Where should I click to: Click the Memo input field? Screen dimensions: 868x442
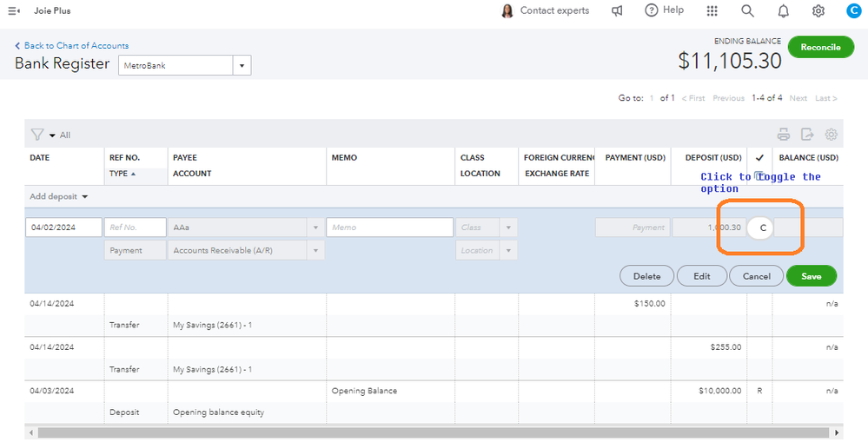tap(389, 228)
